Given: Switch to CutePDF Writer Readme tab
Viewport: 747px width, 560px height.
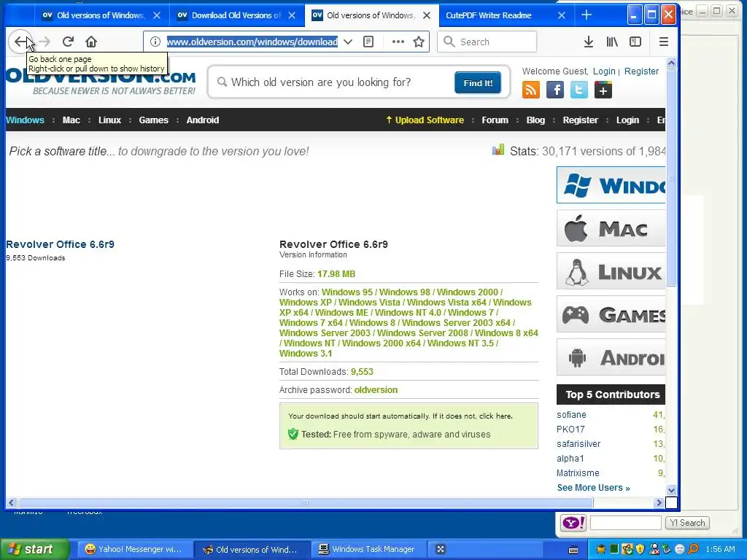Looking at the screenshot, I should click(489, 15).
